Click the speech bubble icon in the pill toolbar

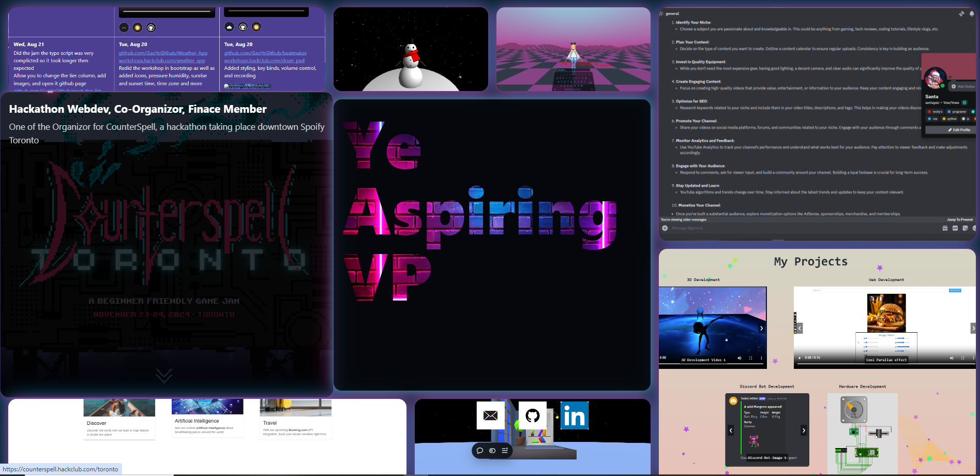[x=480, y=451]
